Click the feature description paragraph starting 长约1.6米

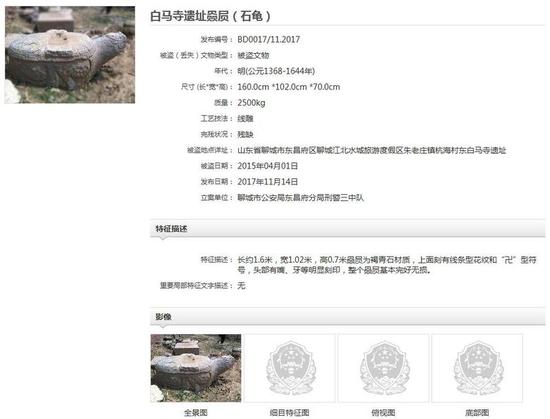coord(387,265)
